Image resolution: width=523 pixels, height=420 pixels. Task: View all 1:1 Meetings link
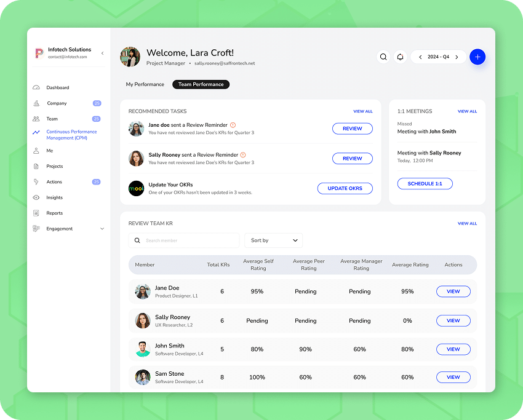pos(467,111)
